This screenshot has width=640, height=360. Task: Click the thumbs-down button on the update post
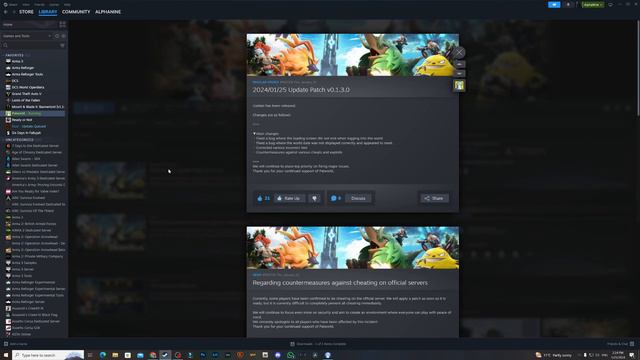(314, 198)
